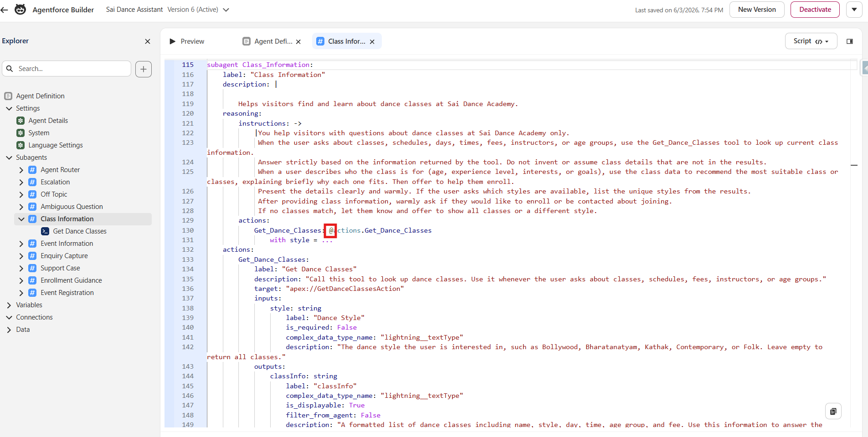Collapse the Subagents section
Screen dimensions: 868x437
[9, 158]
